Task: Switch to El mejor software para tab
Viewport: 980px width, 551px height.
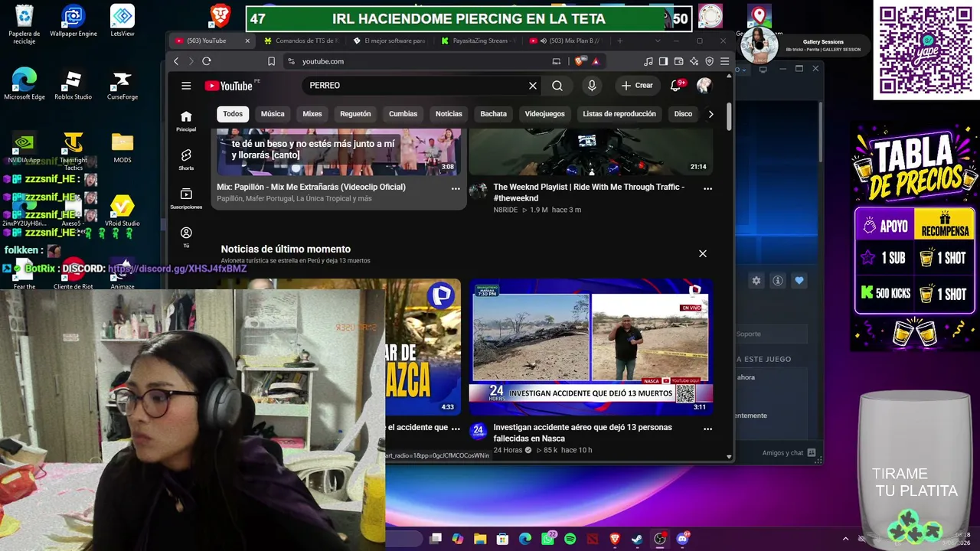Action: [390, 41]
